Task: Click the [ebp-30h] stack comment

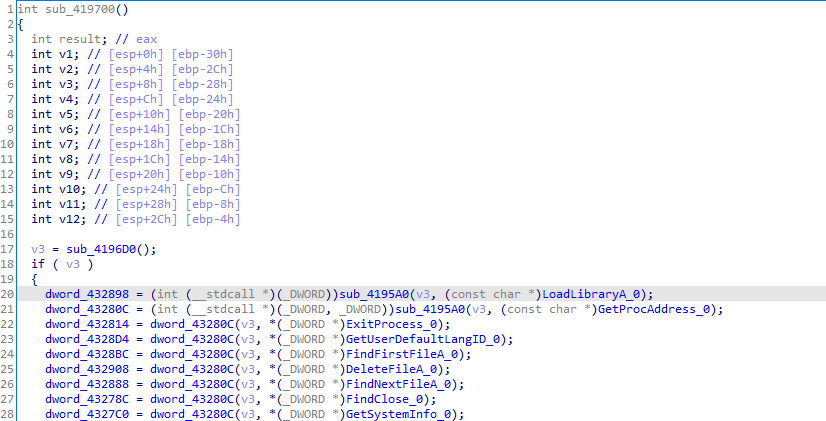Action: tap(202, 54)
